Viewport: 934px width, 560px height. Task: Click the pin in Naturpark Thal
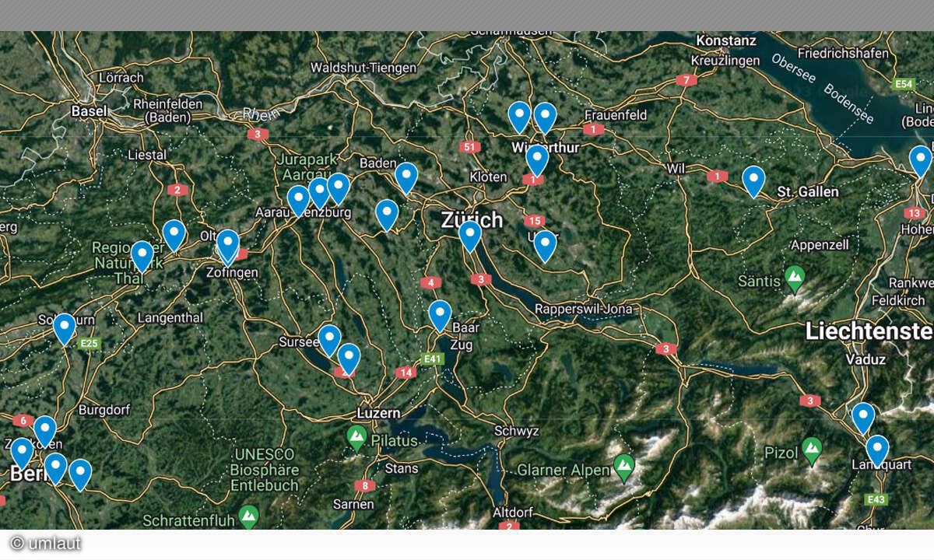coord(142,256)
